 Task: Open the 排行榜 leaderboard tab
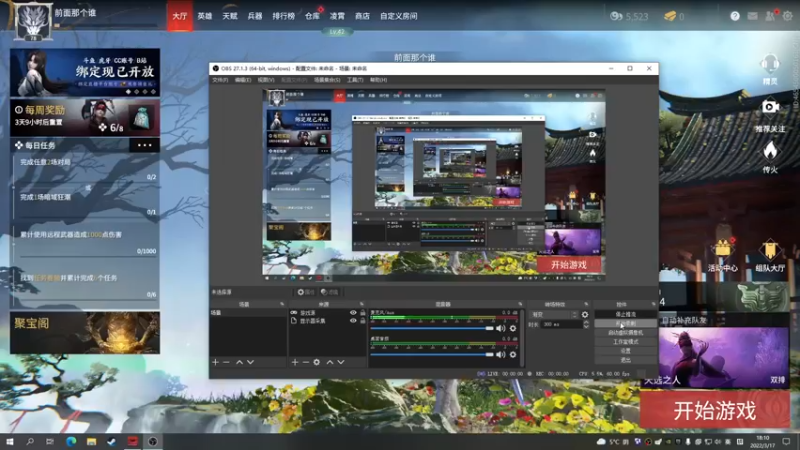point(284,16)
